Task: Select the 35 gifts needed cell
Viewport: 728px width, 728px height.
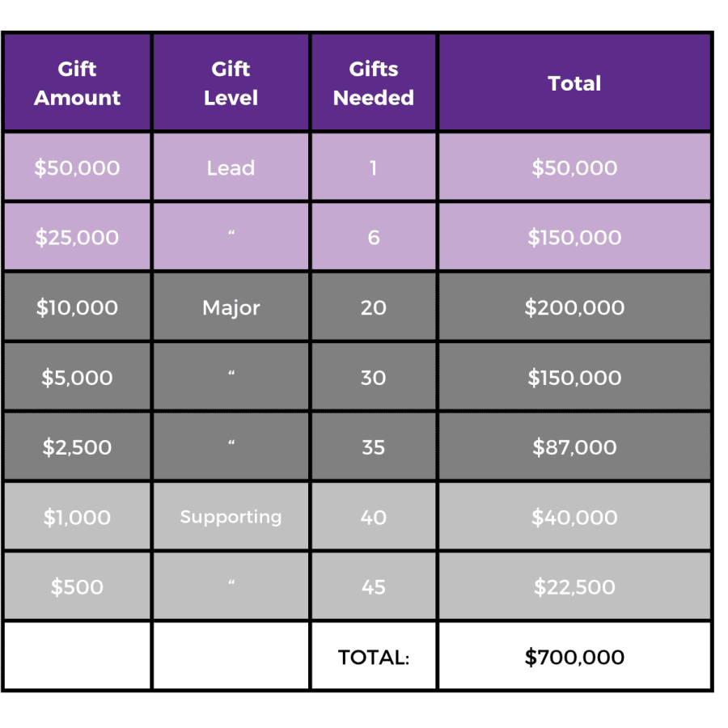Action: click(373, 447)
